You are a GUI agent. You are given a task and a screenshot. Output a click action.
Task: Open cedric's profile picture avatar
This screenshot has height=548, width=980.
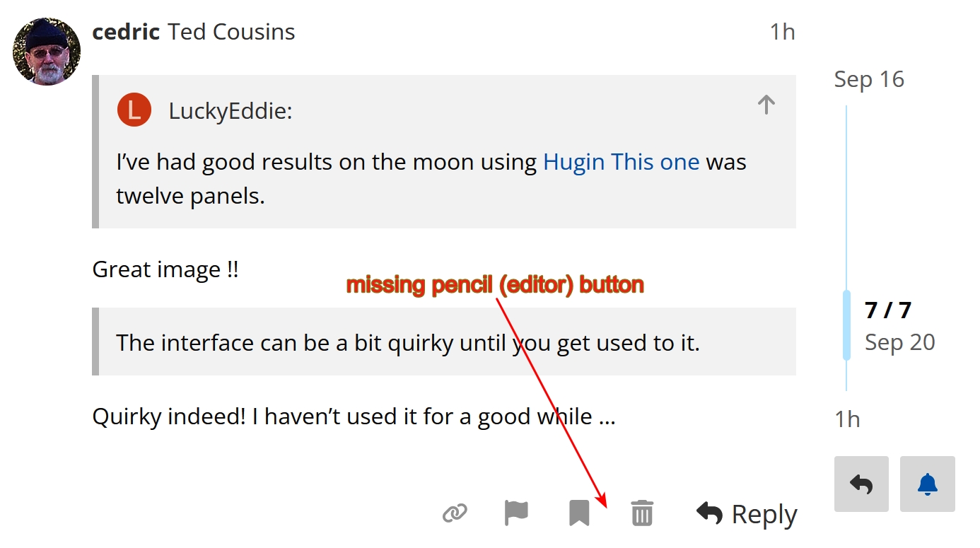[x=47, y=52]
